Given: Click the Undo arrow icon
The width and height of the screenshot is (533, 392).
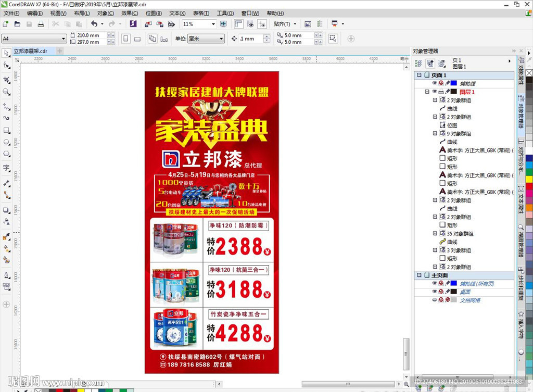Looking at the screenshot, I should point(94,24).
